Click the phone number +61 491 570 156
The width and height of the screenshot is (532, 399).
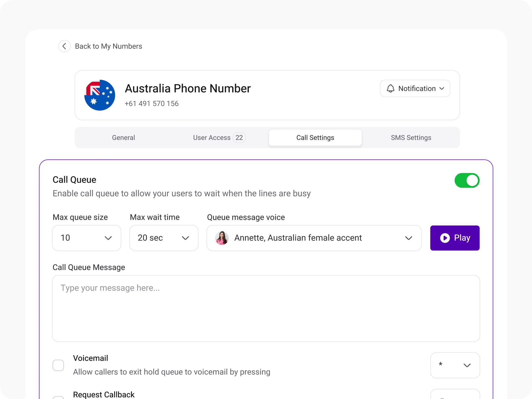tap(152, 103)
